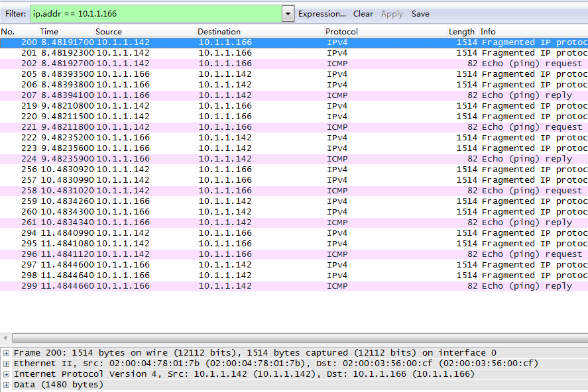The width and height of the screenshot is (588, 392).
Task: Clear the display filter
Action: click(x=363, y=14)
